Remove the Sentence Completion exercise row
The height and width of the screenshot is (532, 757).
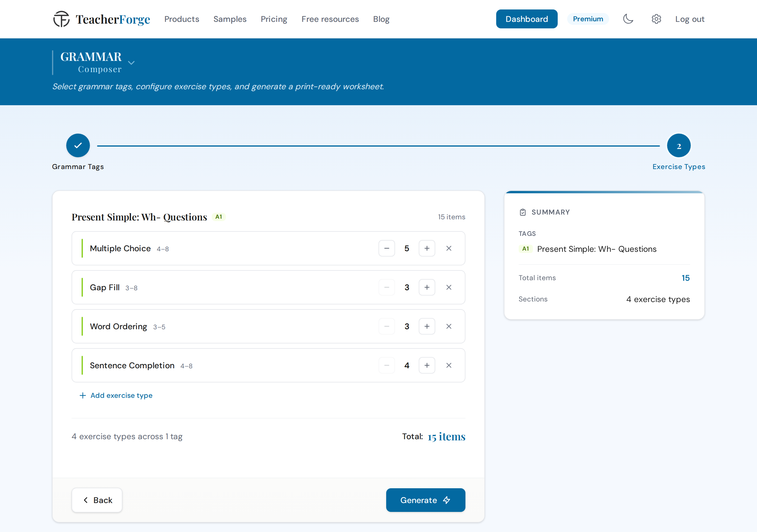point(449,365)
